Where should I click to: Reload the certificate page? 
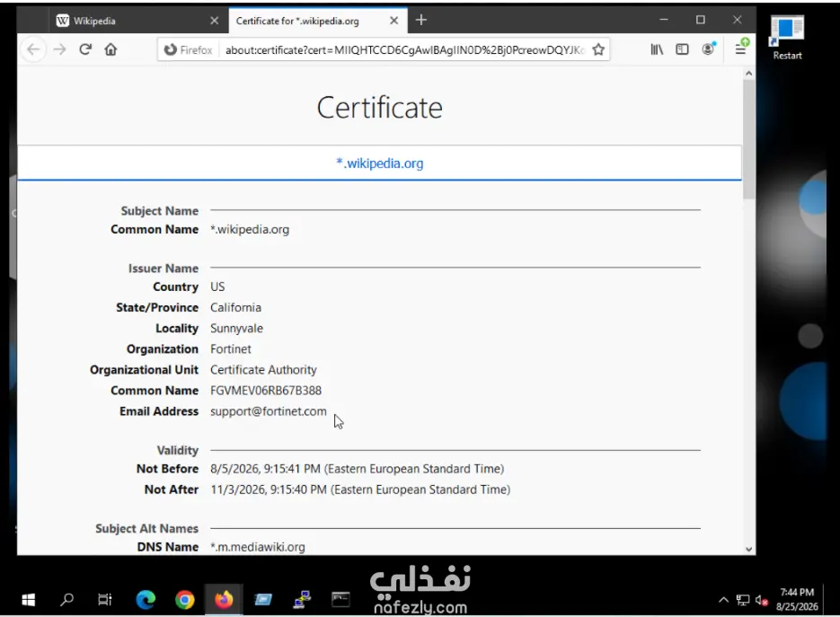click(x=85, y=49)
